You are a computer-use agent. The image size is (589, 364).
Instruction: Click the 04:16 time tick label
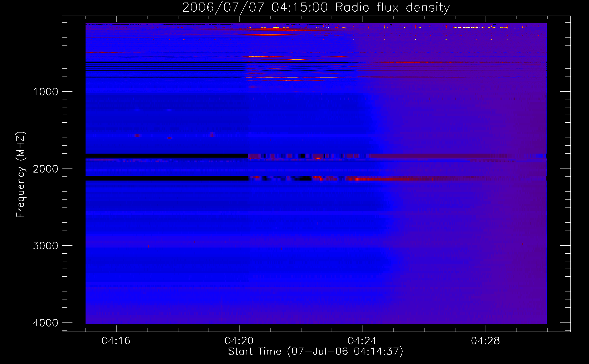click(116, 341)
